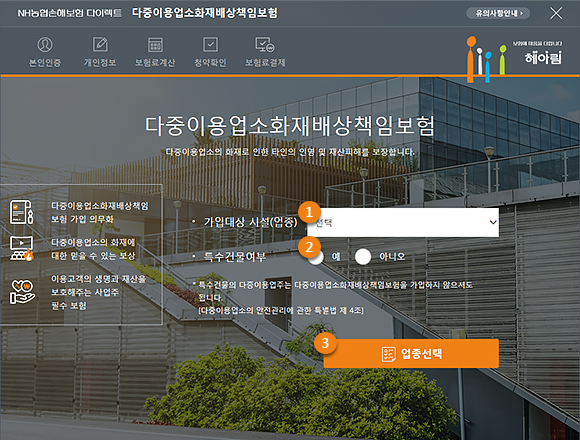
Task: Click the document icon beside 보험 가입 의무화
Action: tap(21, 212)
